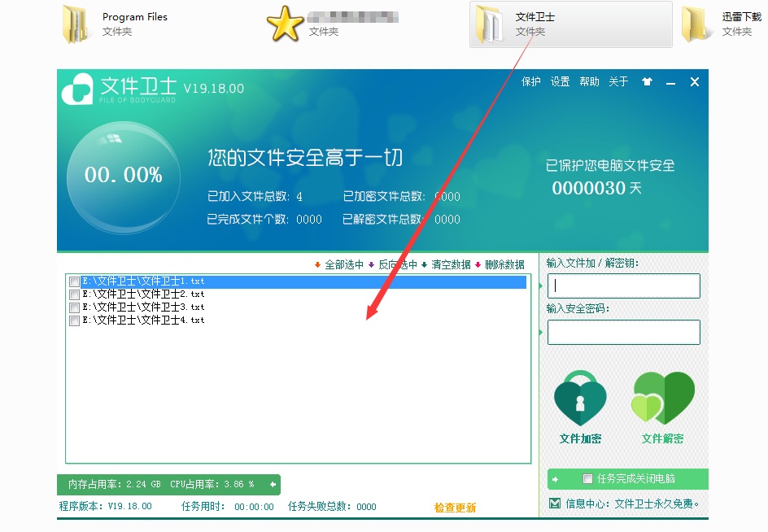Image resolution: width=768 pixels, height=532 pixels.
Task: Tick checkbox for 文件卫士3.txt
Action: pyautogui.click(x=75, y=307)
